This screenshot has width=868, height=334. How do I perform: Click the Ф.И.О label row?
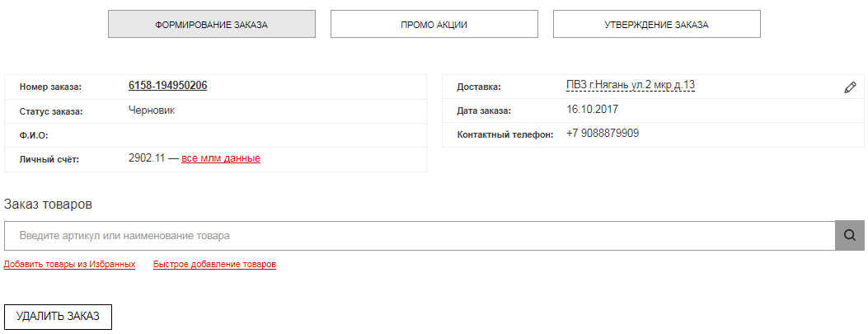click(x=215, y=135)
